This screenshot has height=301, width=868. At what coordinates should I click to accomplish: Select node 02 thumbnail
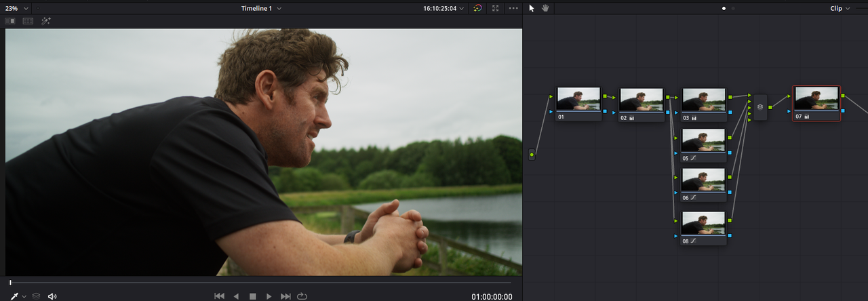641,100
